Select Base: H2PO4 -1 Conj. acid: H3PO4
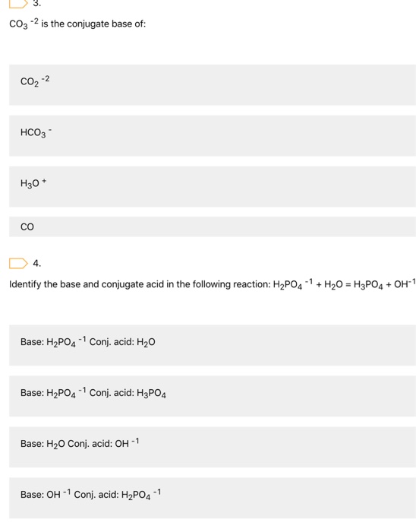The width and height of the screenshot is (416, 532). [x=213, y=396]
